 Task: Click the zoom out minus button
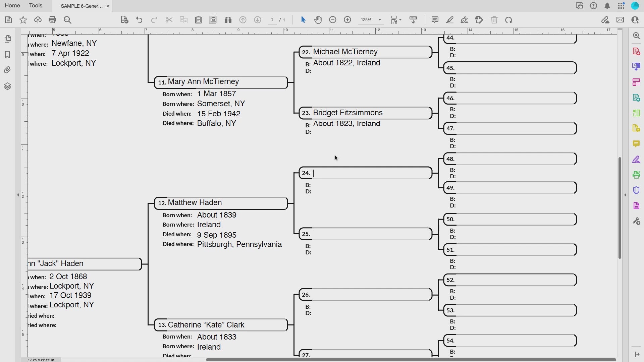pyautogui.click(x=333, y=20)
